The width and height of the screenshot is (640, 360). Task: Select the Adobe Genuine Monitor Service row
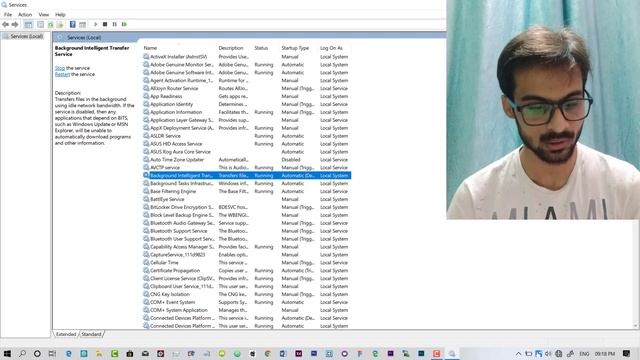coord(247,64)
